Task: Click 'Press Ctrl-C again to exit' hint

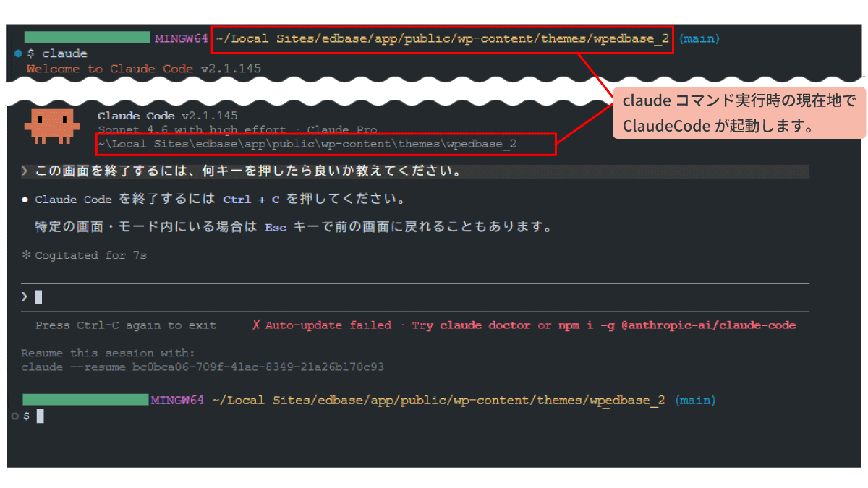Action: coord(126,325)
